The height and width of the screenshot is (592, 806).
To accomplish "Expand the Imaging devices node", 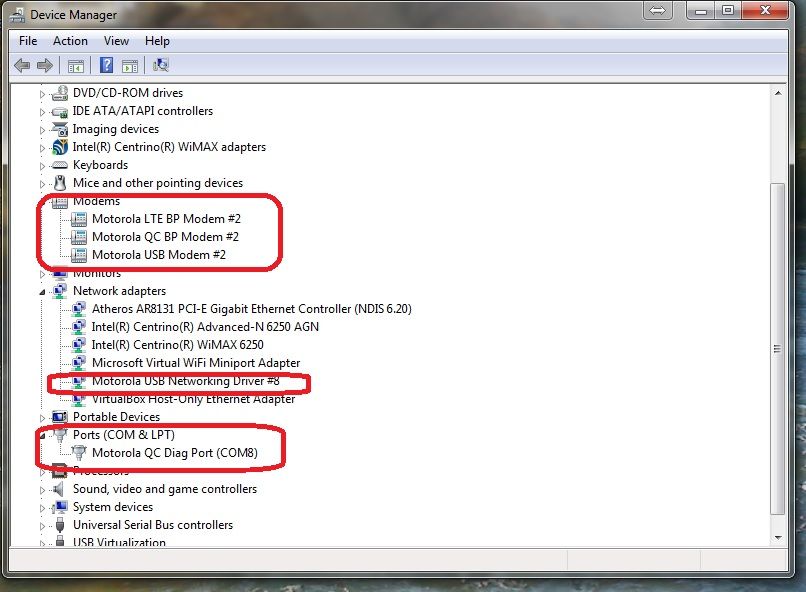I will [x=42, y=130].
